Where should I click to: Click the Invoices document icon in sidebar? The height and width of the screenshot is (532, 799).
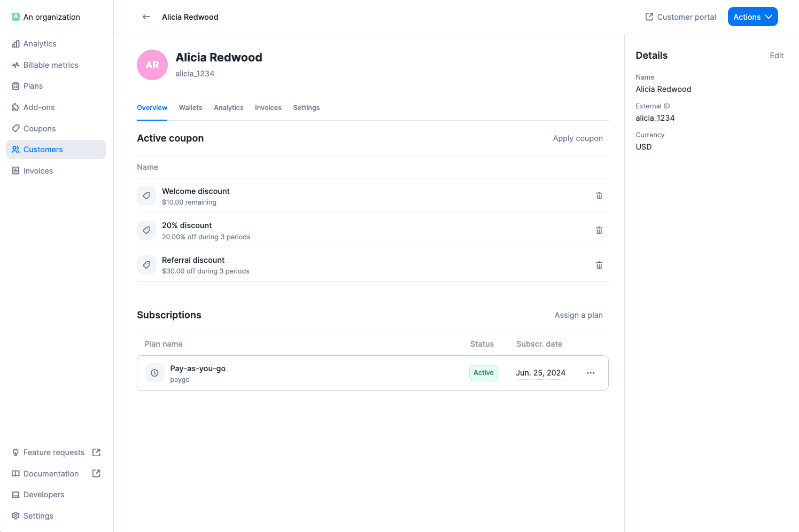(15, 171)
